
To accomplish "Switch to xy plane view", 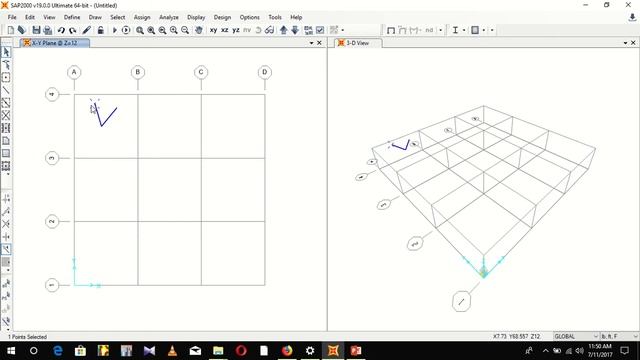I will [213, 30].
